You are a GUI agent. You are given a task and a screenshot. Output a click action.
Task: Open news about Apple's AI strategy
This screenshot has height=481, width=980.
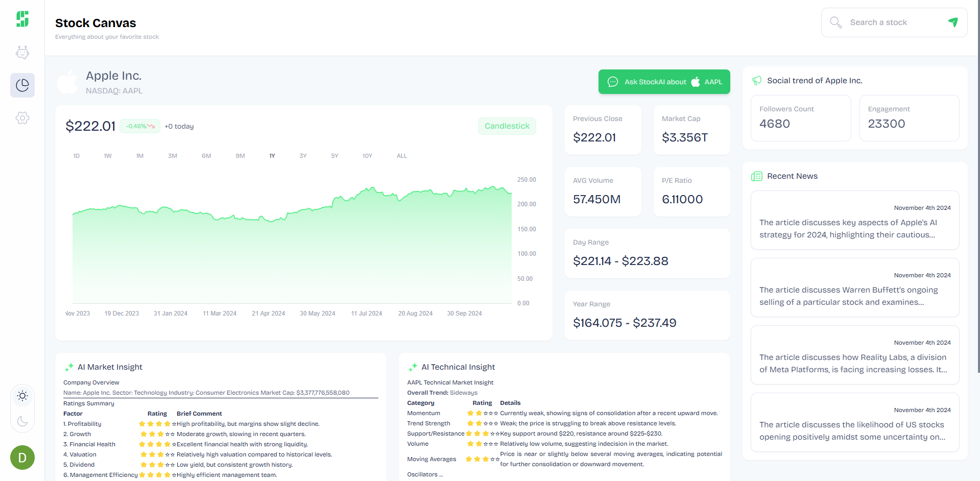[855, 220]
